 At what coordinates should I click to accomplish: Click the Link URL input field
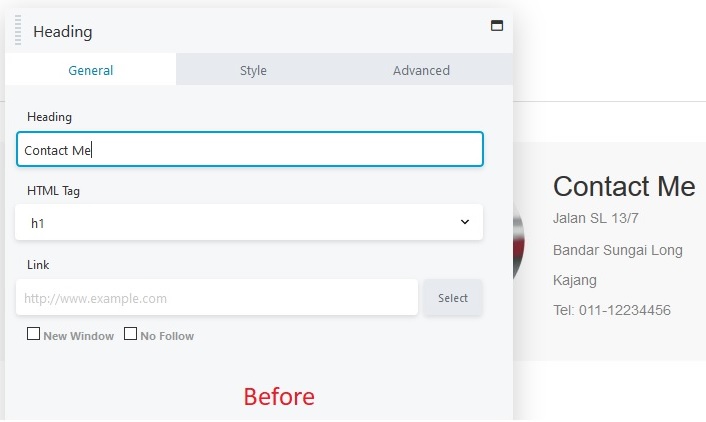(x=217, y=297)
